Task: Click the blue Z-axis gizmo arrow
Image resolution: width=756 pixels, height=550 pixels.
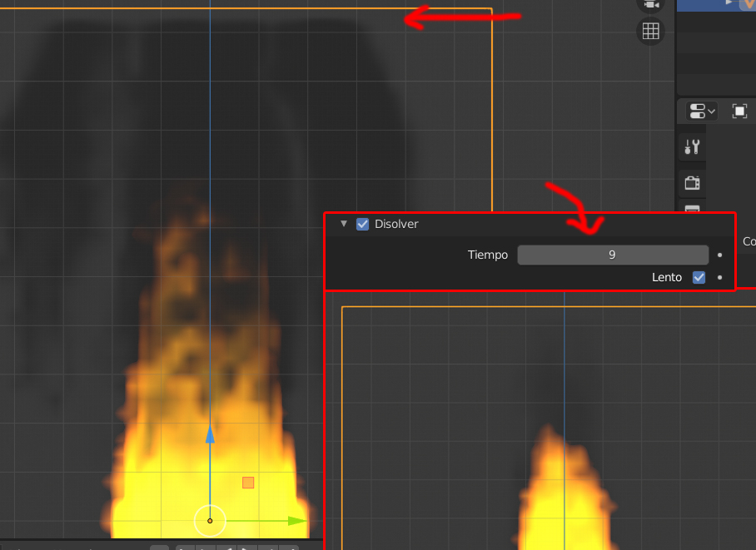Action: 210,434
